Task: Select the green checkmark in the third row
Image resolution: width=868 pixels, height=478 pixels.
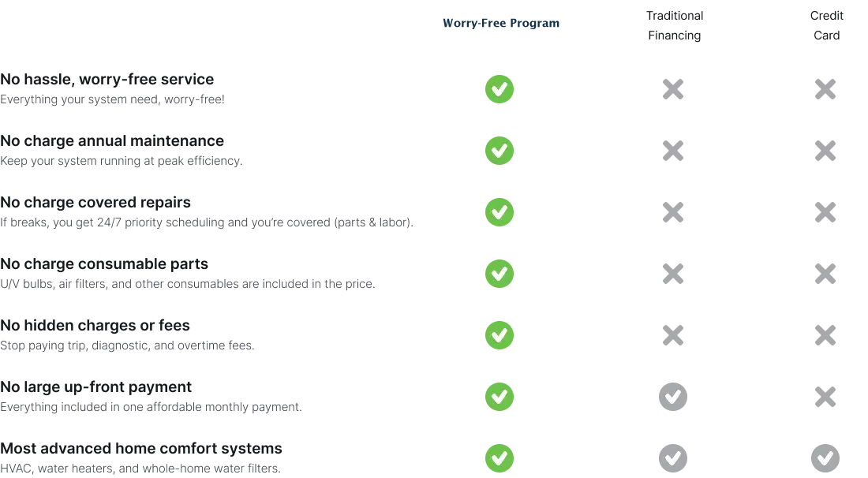Action: (498, 211)
